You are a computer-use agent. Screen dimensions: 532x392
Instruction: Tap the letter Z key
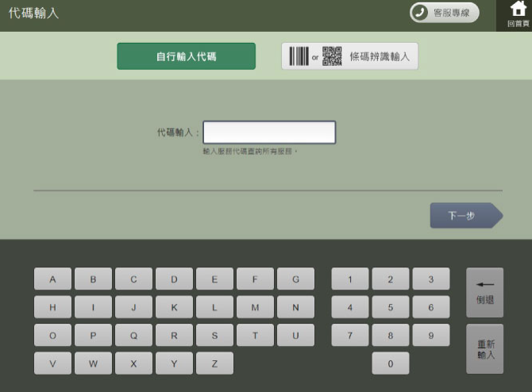coord(214,363)
